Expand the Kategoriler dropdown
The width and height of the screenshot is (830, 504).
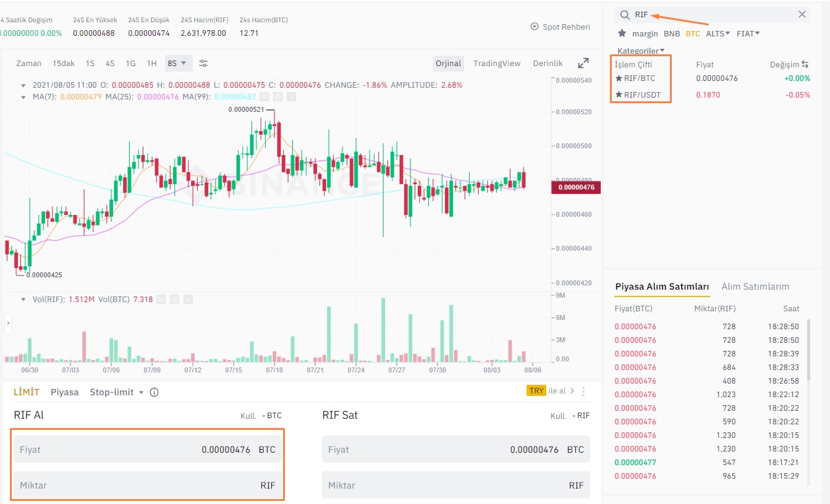coord(641,51)
